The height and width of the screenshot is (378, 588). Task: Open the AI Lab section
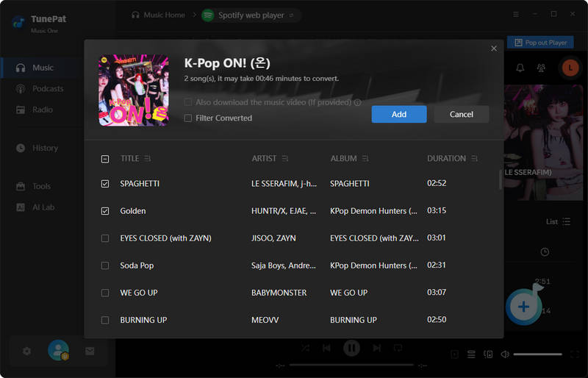35,207
